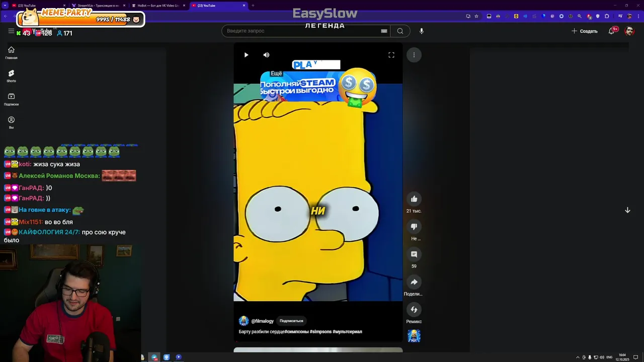
Task: Open the #simpsons hashtag link
Action: (320, 332)
